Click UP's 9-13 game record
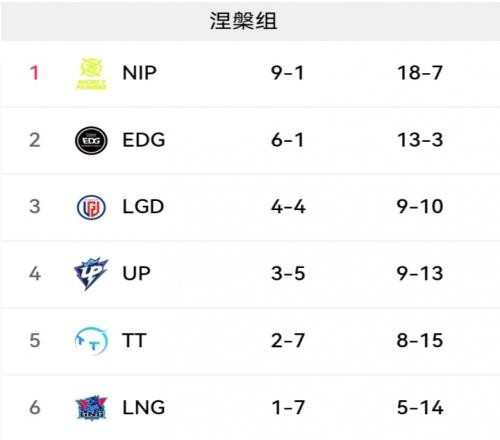Viewport: 500px width, 440px height. pyautogui.click(x=420, y=274)
